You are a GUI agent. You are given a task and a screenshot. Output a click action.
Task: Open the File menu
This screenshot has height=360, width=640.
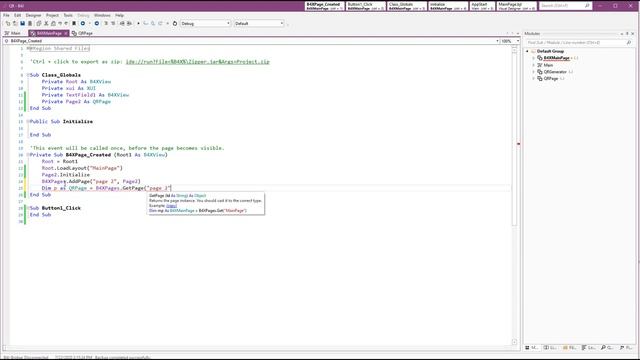coord(6,16)
